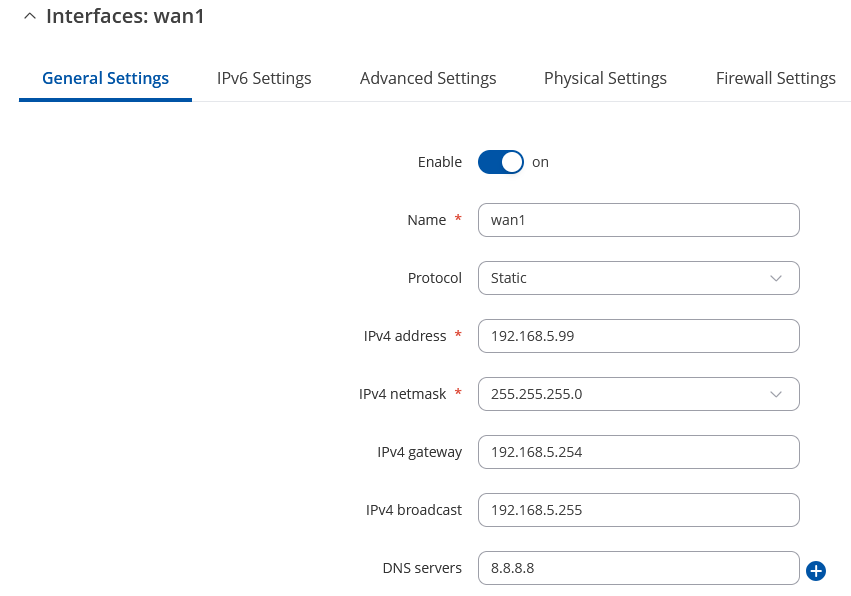Screen dimensions: 851x596
Task: Switch to the General Settings tab
Action: coord(105,78)
